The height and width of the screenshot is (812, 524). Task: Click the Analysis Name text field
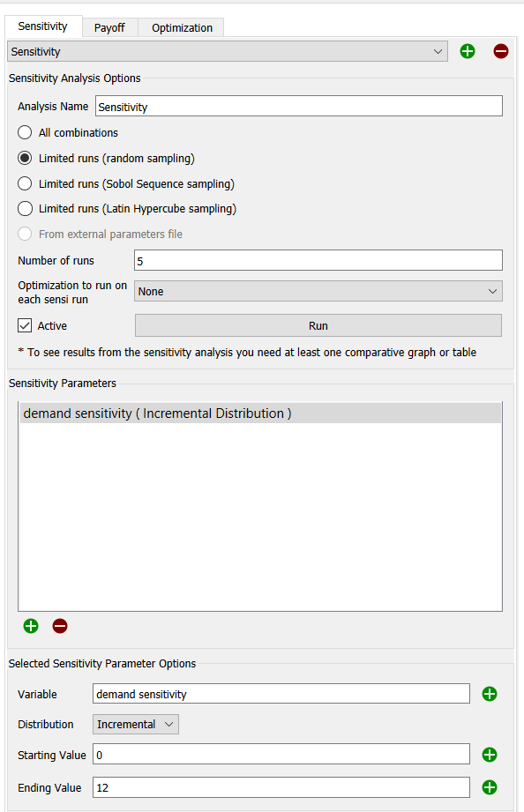299,106
